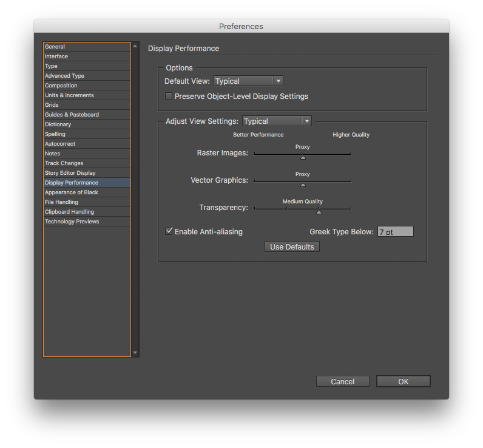Viewport: 483px width, 448px height.
Task: Click the Raster Images slider handle
Action: click(x=303, y=157)
